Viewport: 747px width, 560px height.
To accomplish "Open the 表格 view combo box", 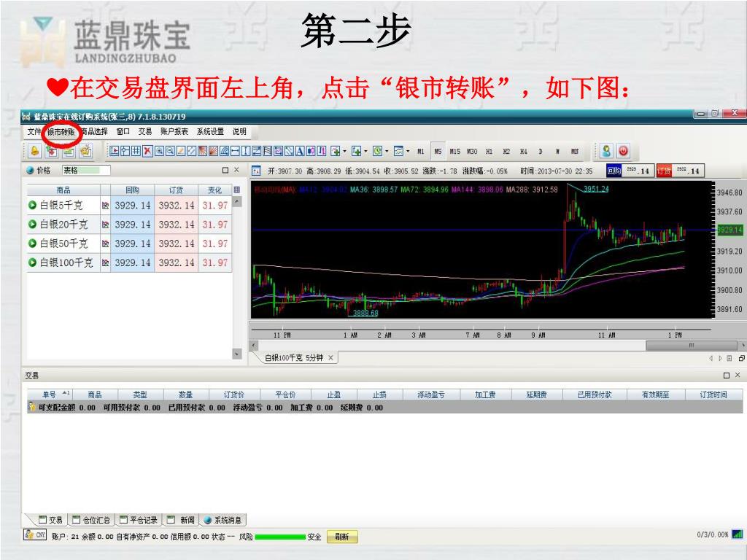I will 86,170.
